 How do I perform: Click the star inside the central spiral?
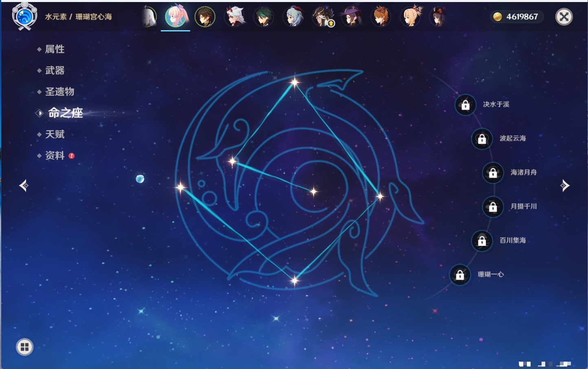tap(314, 191)
